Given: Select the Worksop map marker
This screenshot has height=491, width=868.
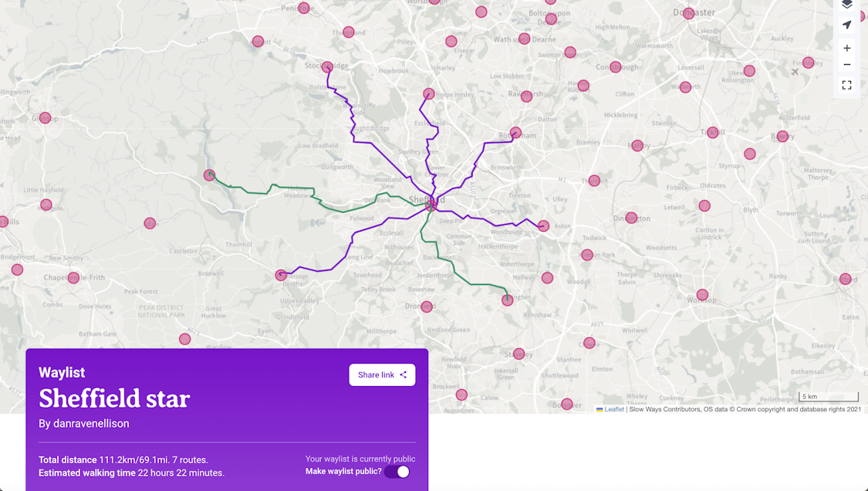Looking at the screenshot, I should point(702,295).
